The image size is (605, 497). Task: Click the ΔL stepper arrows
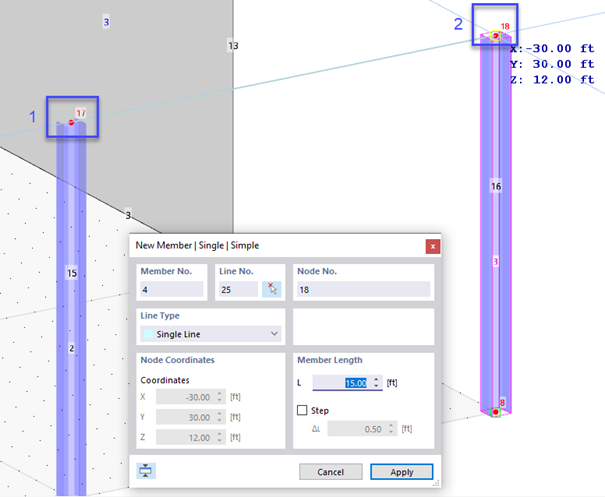click(x=391, y=429)
